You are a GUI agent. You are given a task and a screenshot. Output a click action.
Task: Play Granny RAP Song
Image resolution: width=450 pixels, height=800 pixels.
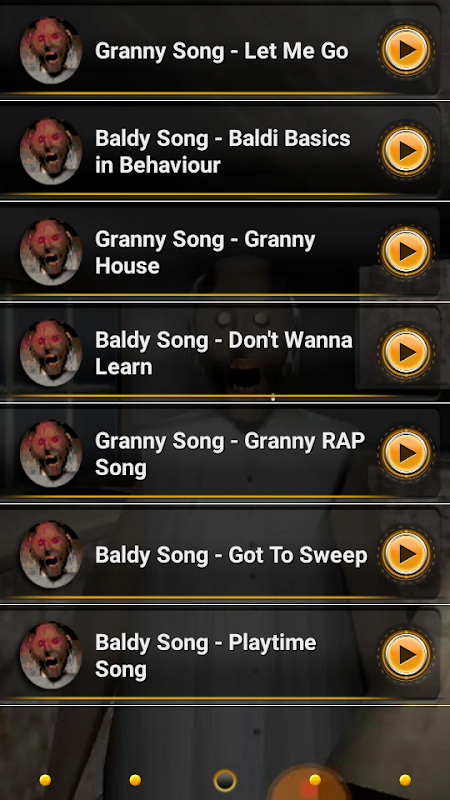pyautogui.click(x=407, y=453)
